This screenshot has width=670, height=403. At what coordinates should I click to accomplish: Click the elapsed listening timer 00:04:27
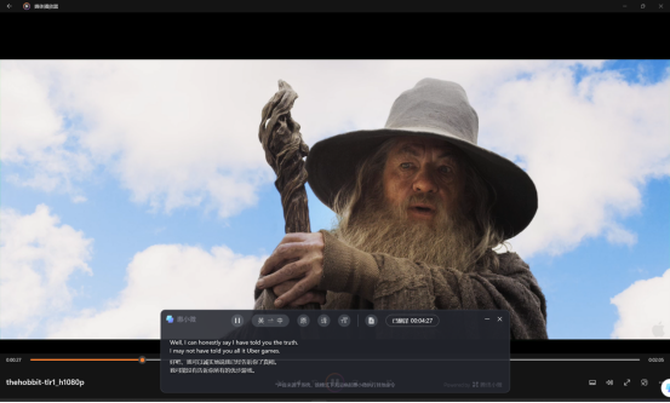click(412, 321)
